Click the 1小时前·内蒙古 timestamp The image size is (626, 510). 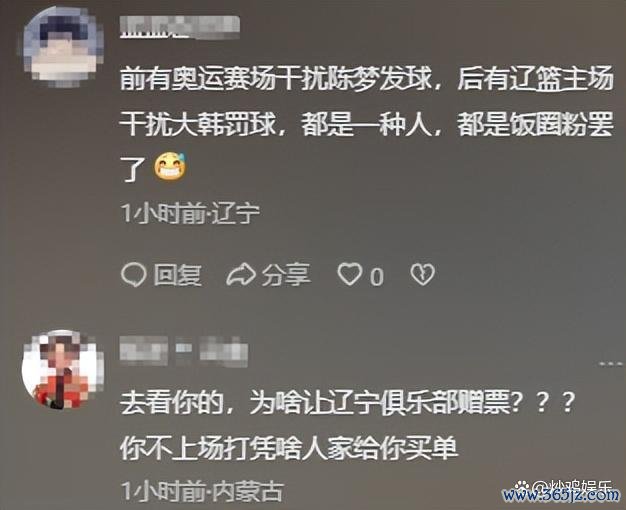(x=202, y=491)
